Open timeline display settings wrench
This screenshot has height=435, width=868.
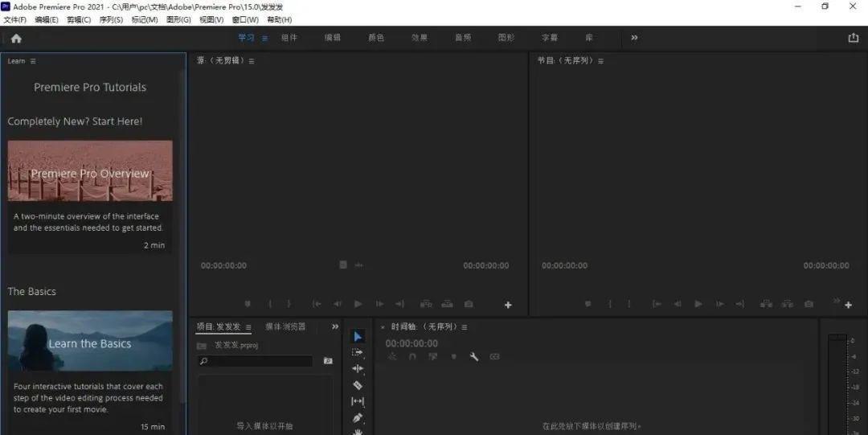coord(474,357)
